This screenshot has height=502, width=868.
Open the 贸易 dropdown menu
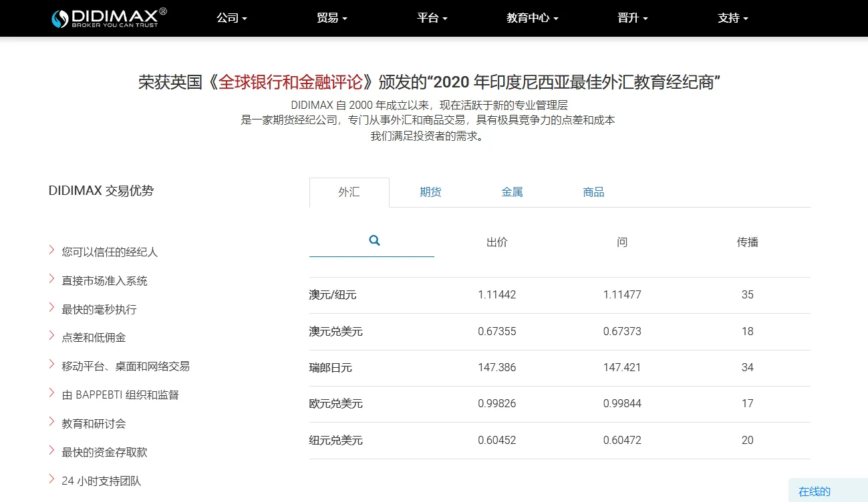332,18
